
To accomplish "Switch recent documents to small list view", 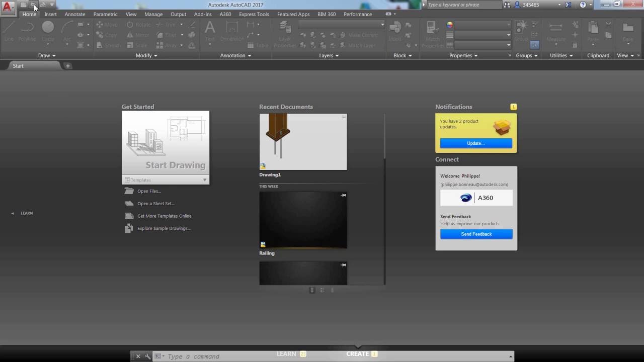I will coord(332,290).
